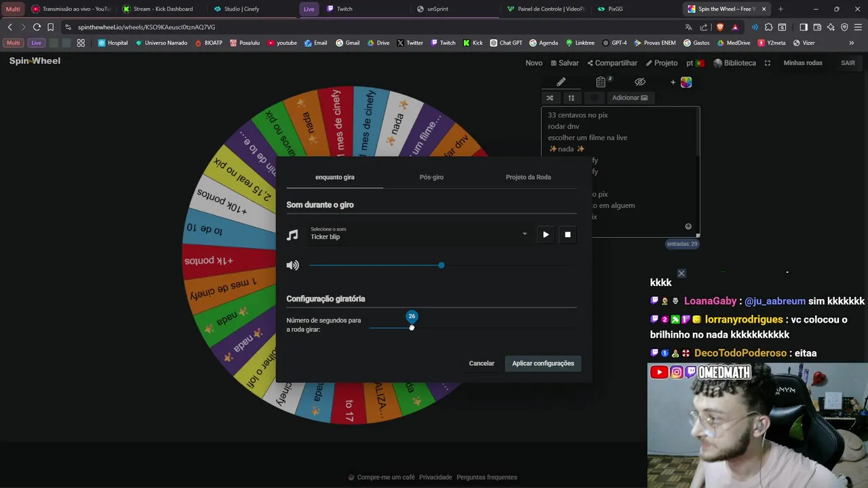The image size is (868, 488).
Task: Click Salvar to save the wheel
Action: pyautogui.click(x=564, y=63)
